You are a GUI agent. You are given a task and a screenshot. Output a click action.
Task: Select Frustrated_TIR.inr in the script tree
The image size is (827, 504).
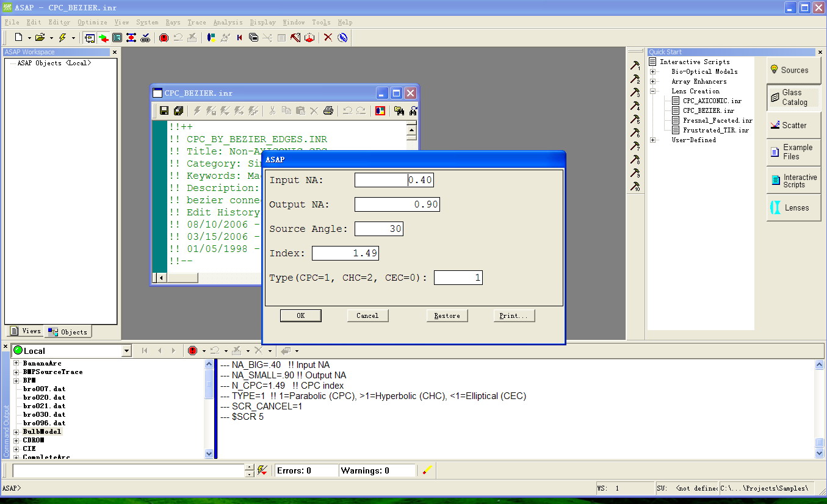[x=716, y=130]
